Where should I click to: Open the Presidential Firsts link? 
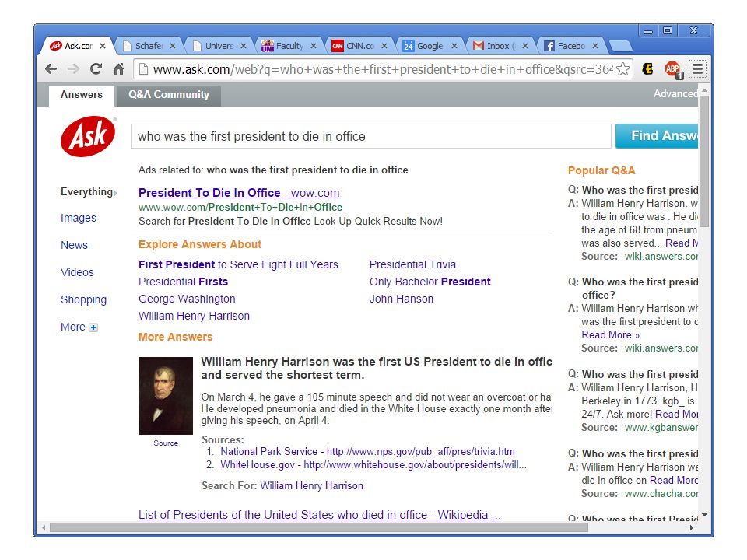click(183, 282)
